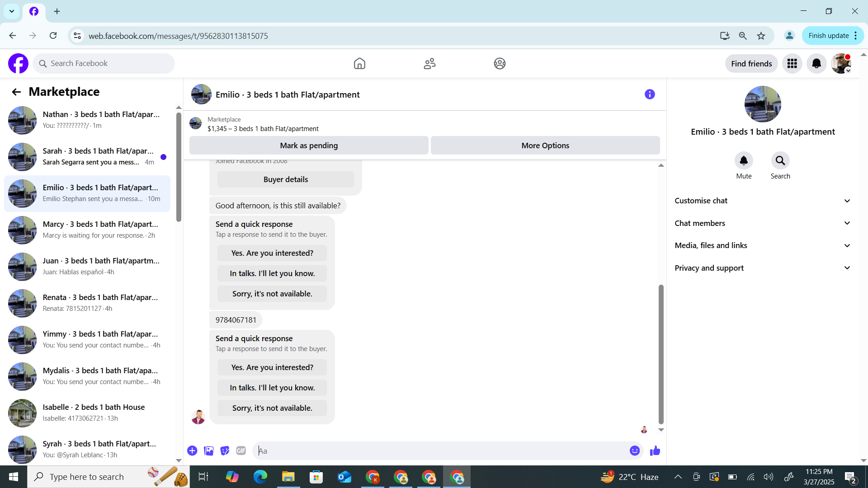Open Isabelle's 2 beds House conversation
The height and width of the screenshot is (488, 868).
click(x=87, y=413)
